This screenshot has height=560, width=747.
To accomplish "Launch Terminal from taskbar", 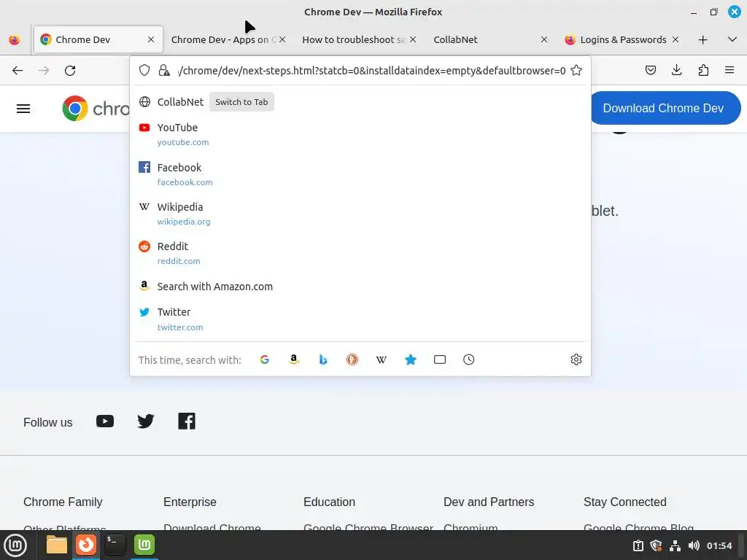I will coord(115,545).
